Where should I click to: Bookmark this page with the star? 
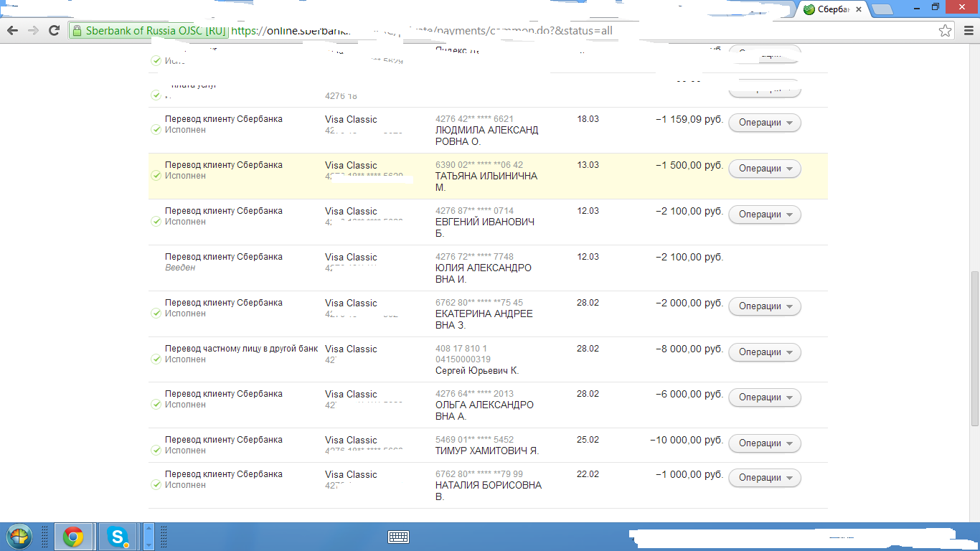click(x=946, y=30)
